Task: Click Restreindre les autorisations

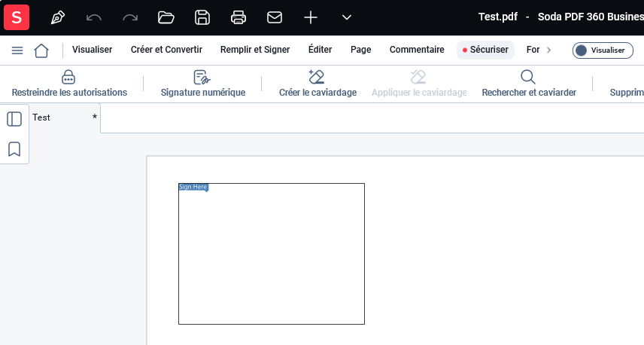Action: 69,84
